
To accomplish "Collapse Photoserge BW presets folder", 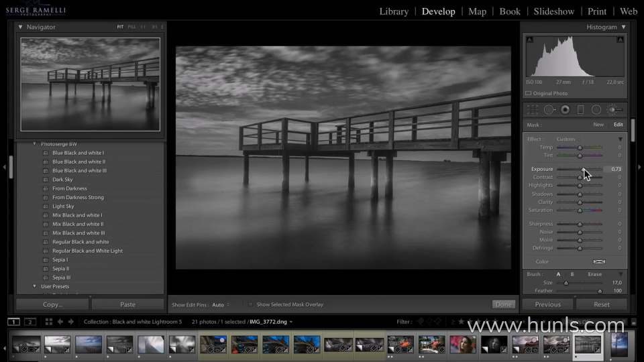I will (34, 144).
